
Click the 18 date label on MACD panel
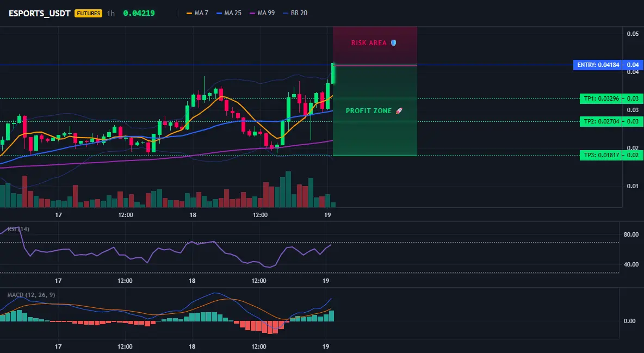coord(192,346)
